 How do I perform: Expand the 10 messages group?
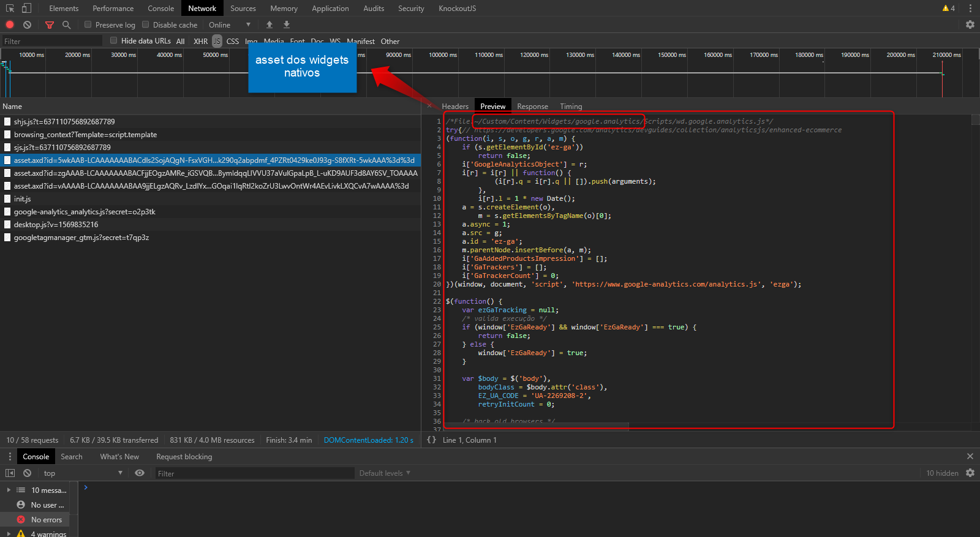coord(9,490)
